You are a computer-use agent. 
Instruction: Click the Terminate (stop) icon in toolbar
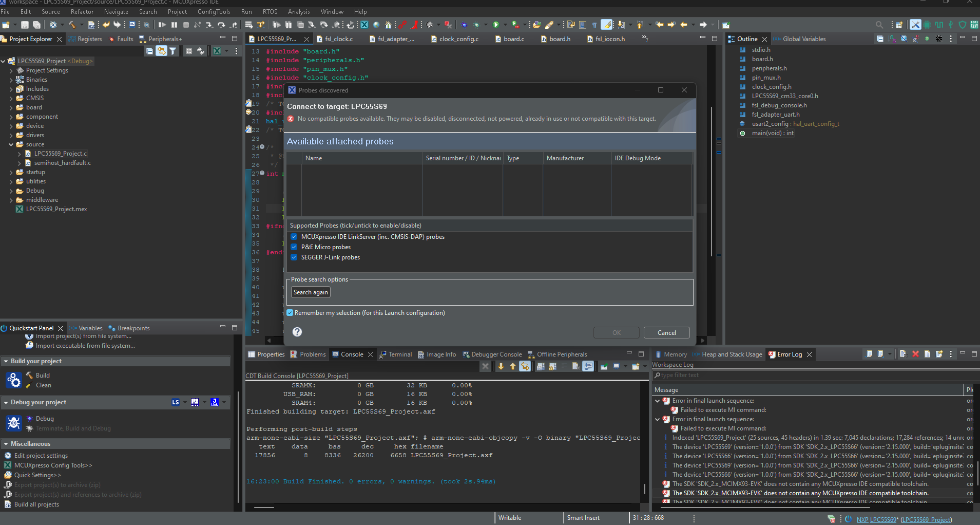tap(186, 25)
